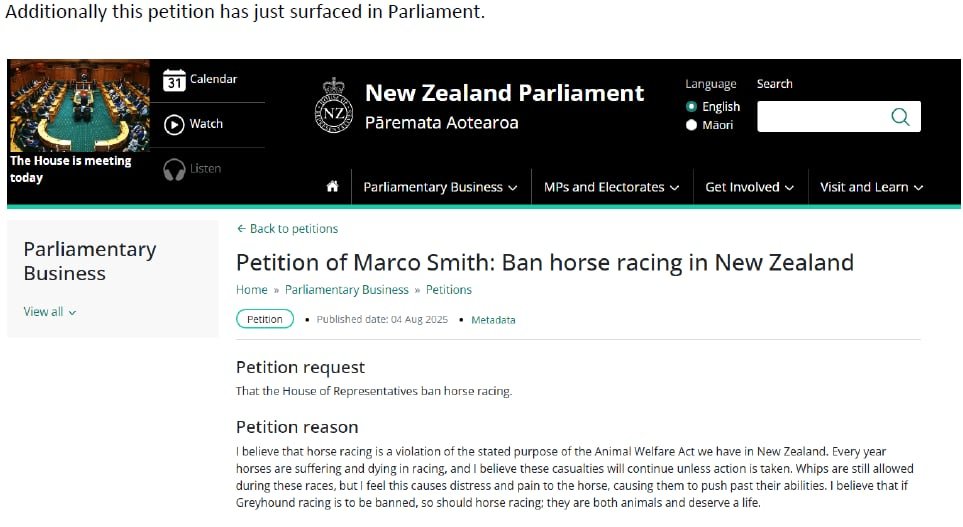Viewport: 963px width, 527px height.
Task: Click the search magnifier icon
Action: [x=900, y=117]
